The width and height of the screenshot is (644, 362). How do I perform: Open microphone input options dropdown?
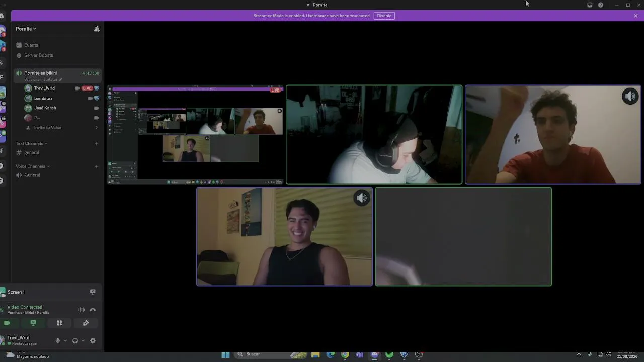(65, 341)
